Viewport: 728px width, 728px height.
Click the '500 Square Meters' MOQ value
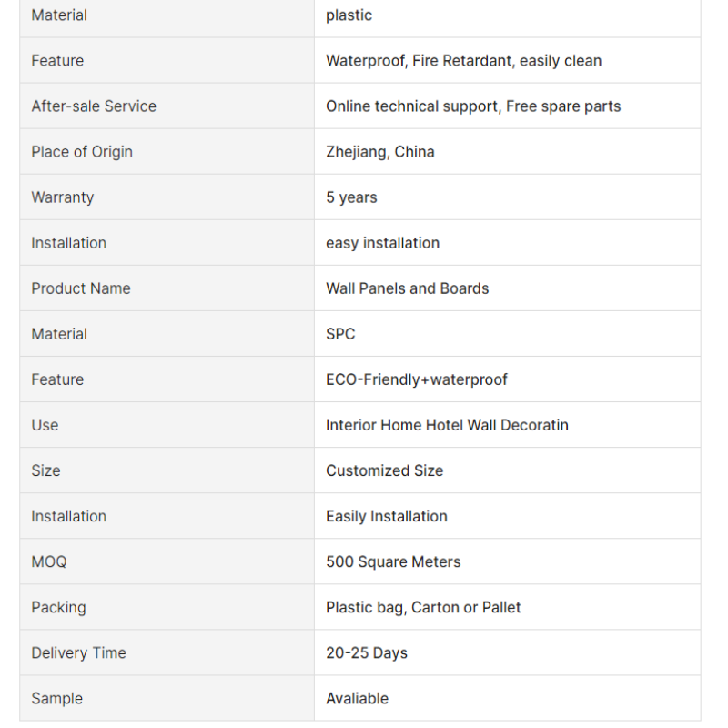(393, 561)
